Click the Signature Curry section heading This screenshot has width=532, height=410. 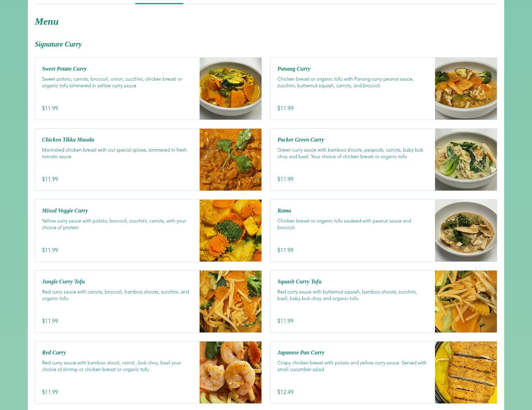click(58, 44)
